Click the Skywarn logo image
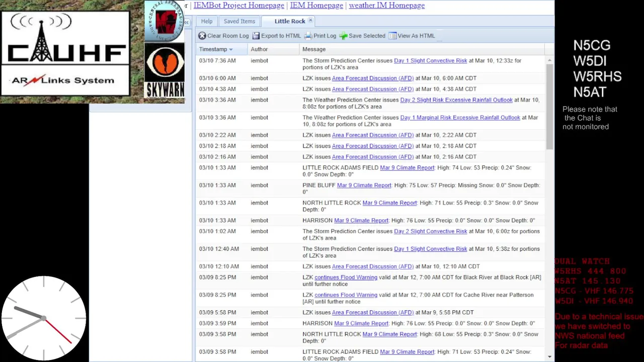 tap(165, 70)
